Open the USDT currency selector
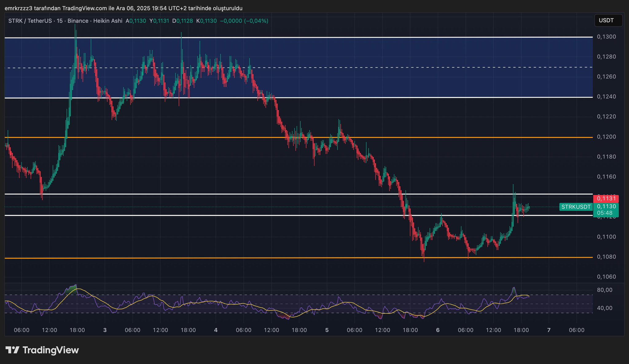Screen dimensions: 629x364 click(x=608, y=21)
